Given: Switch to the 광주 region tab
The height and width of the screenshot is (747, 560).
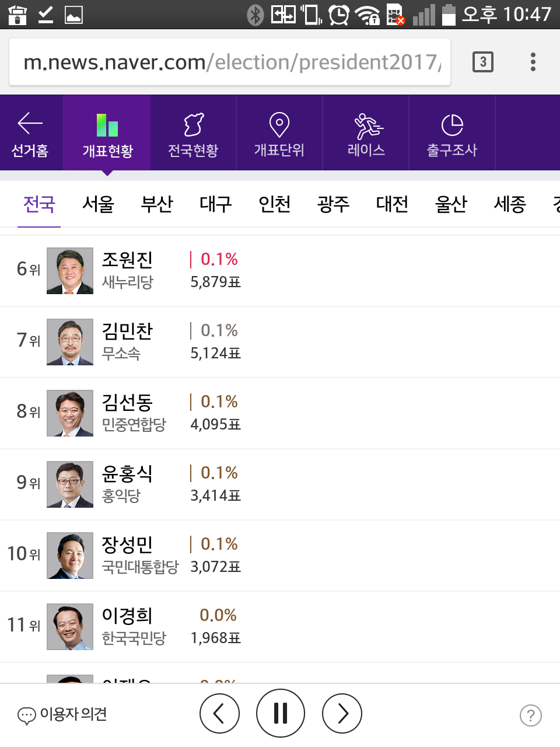Looking at the screenshot, I should (x=333, y=204).
